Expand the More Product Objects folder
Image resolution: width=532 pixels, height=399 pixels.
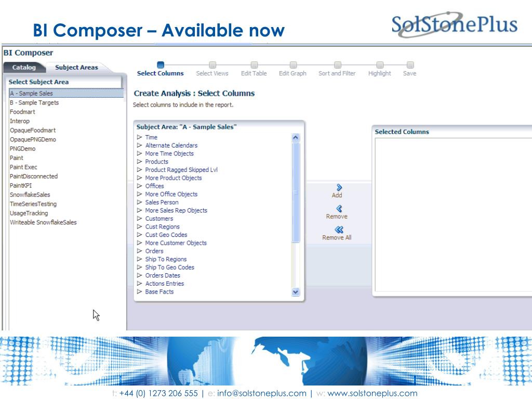click(x=139, y=178)
